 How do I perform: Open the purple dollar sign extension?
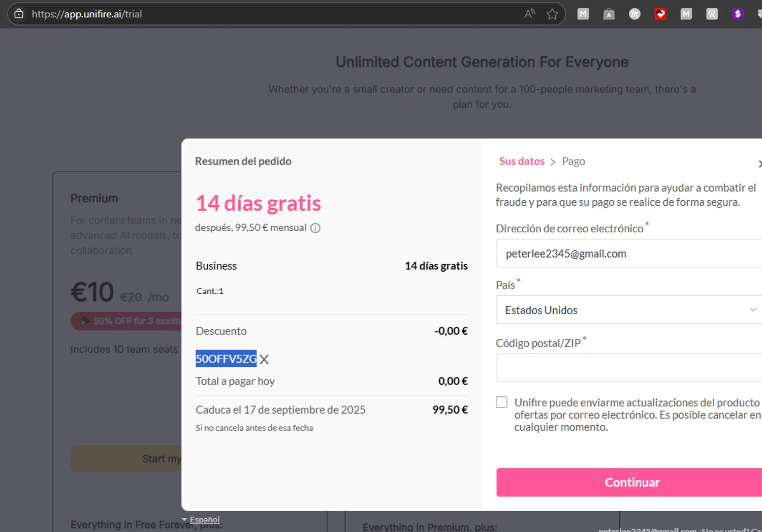738,14
